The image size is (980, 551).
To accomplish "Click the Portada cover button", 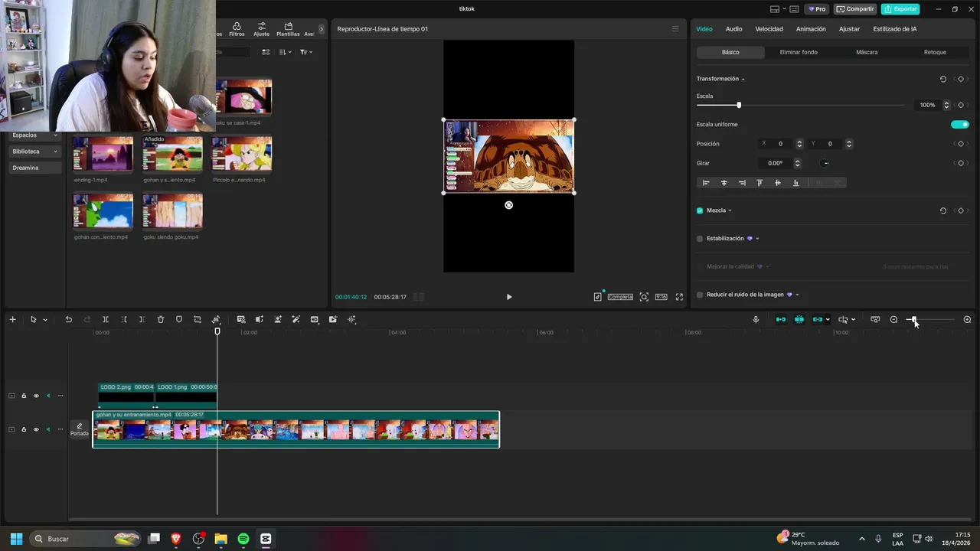I will point(80,429).
